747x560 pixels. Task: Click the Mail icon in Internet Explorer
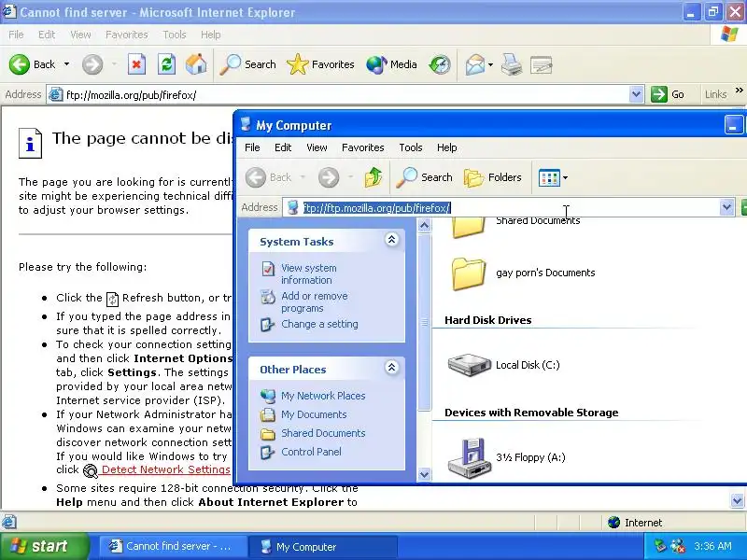click(x=474, y=64)
